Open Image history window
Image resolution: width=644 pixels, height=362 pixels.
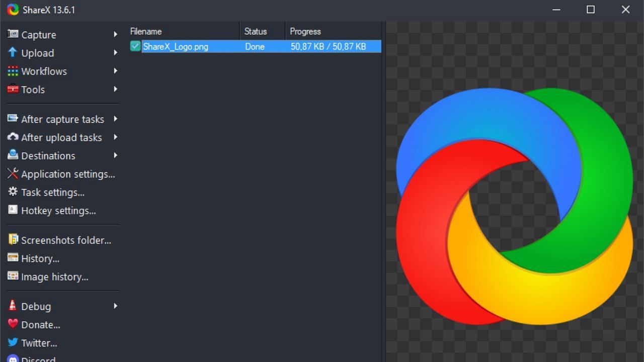(x=54, y=277)
